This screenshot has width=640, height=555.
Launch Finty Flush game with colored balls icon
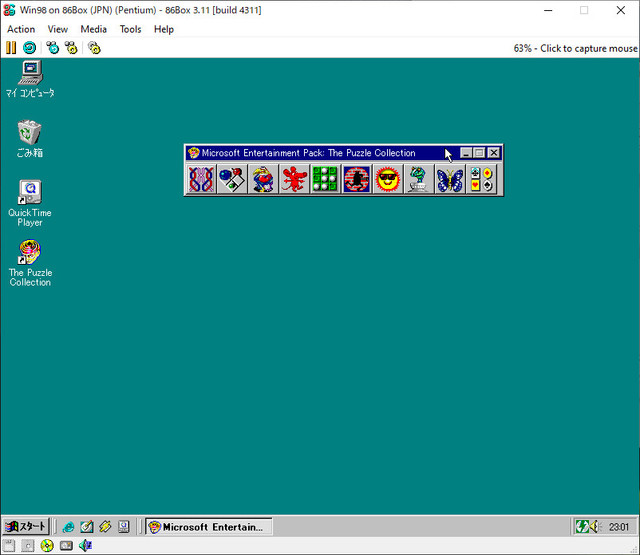(x=232, y=179)
